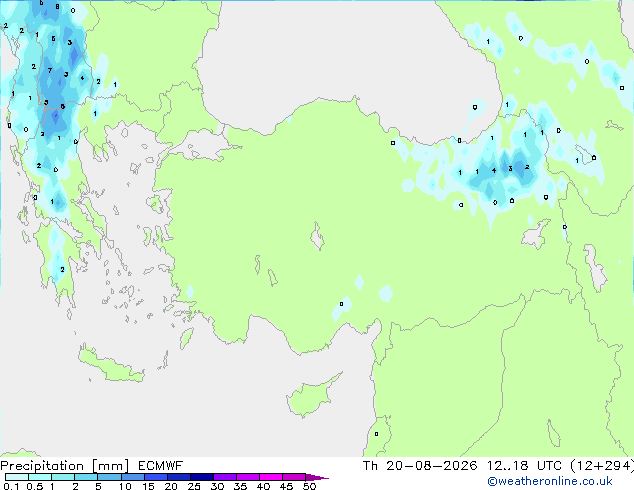The height and width of the screenshot is (490, 634).
Task: Click the '12..18 UTC' time range text
Action: click(524, 466)
